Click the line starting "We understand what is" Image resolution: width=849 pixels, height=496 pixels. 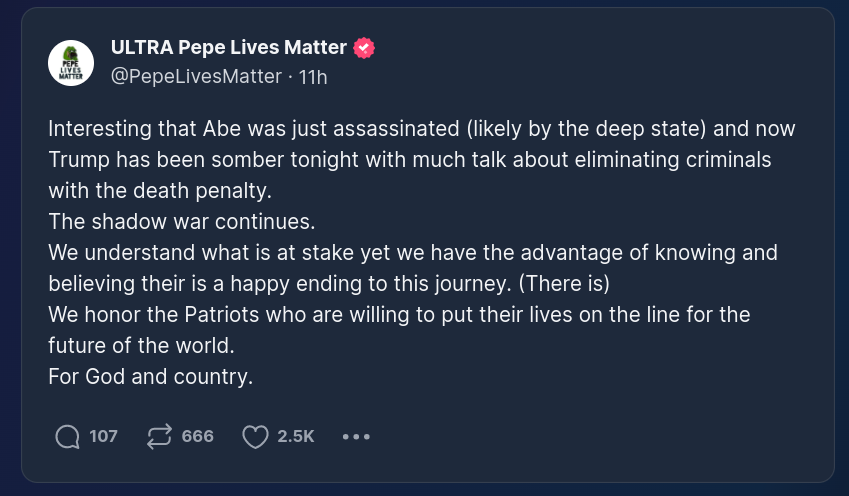coord(412,253)
